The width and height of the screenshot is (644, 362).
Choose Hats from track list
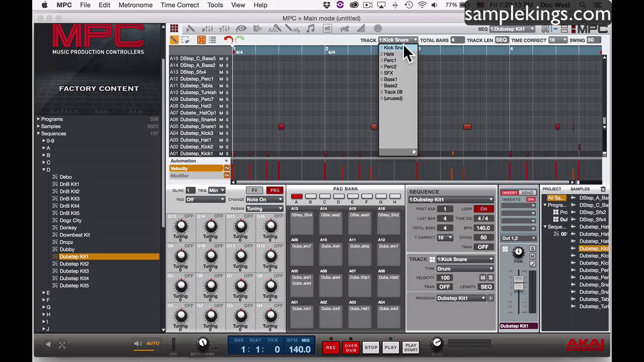398,54
